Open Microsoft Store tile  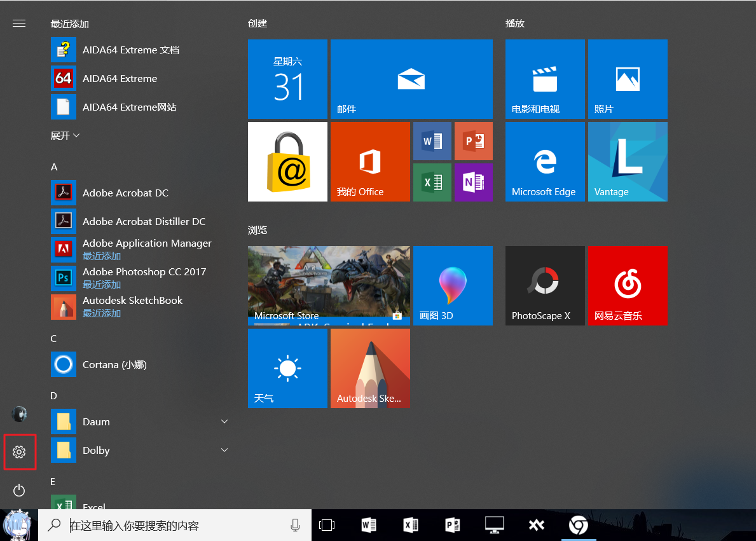click(329, 285)
